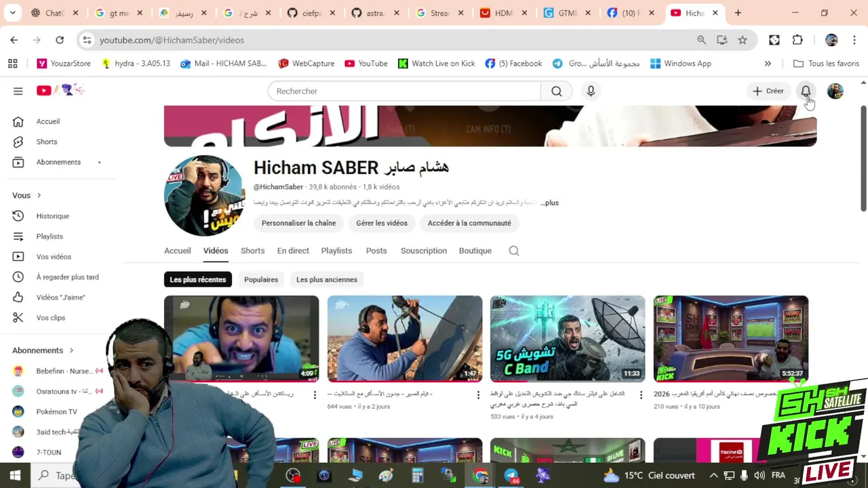Click Gérer les vidéos

tap(382, 223)
